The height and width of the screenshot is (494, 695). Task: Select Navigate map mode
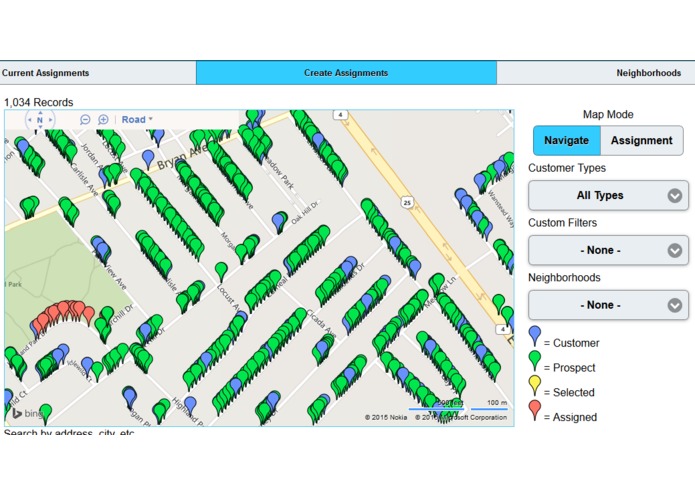[566, 140]
